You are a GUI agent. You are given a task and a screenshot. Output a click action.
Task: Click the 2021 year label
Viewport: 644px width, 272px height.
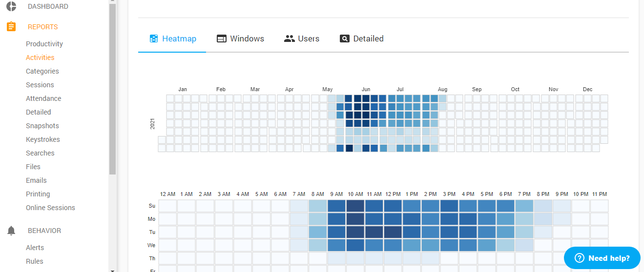pos(152,123)
